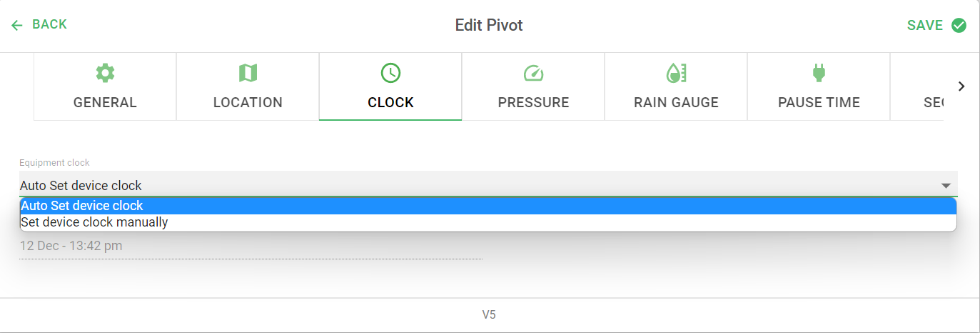980x333 pixels.
Task: Select the Set device clock manually option
Action: tap(488, 222)
